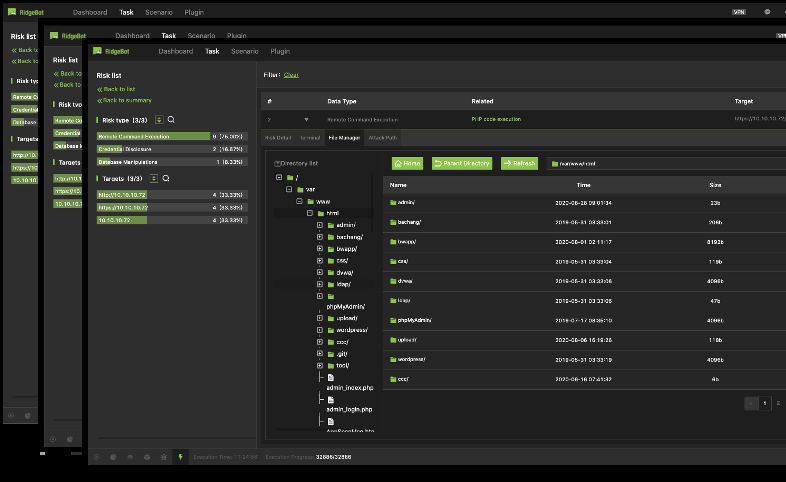The width and height of the screenshot is (786, 482).
Task: Click the bug icon in the bottom status bar
Action: tap(163, 457)
